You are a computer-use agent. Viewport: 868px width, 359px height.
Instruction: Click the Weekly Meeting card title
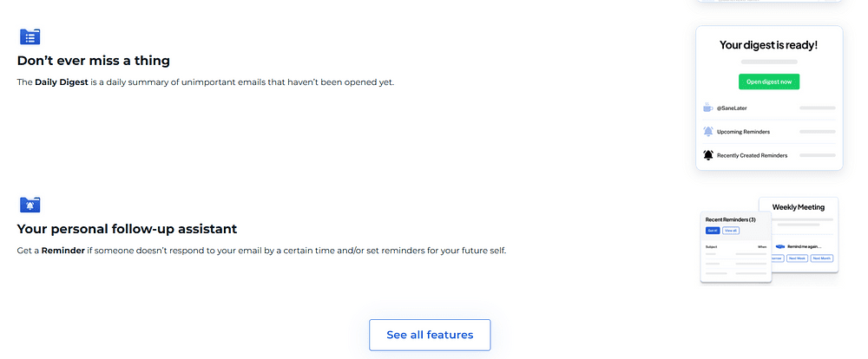tap(799, 207)
